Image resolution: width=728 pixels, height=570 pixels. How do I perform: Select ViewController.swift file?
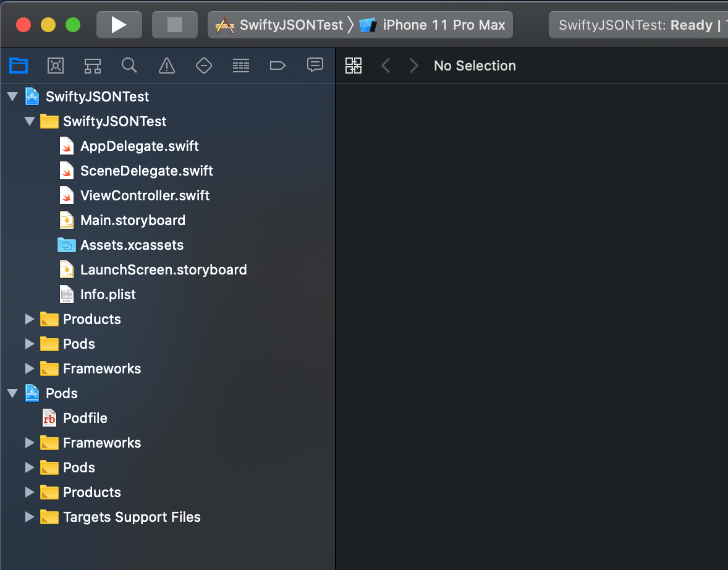[145, 195]
